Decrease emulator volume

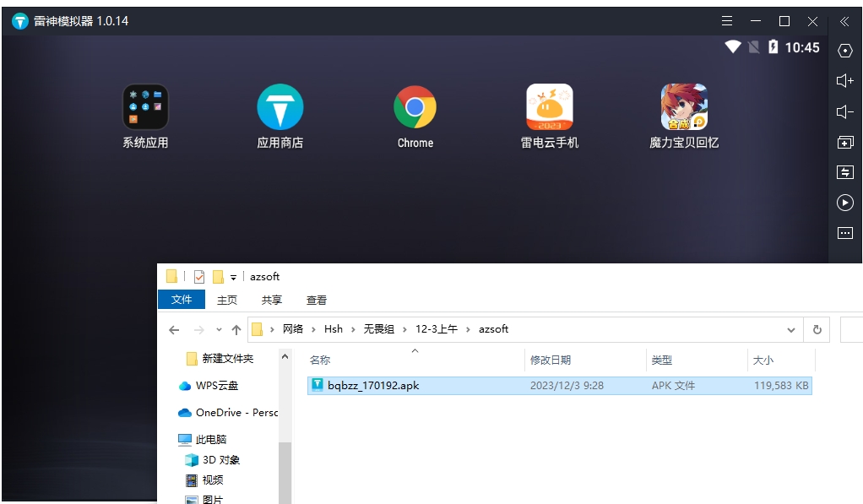click(844, 111)
